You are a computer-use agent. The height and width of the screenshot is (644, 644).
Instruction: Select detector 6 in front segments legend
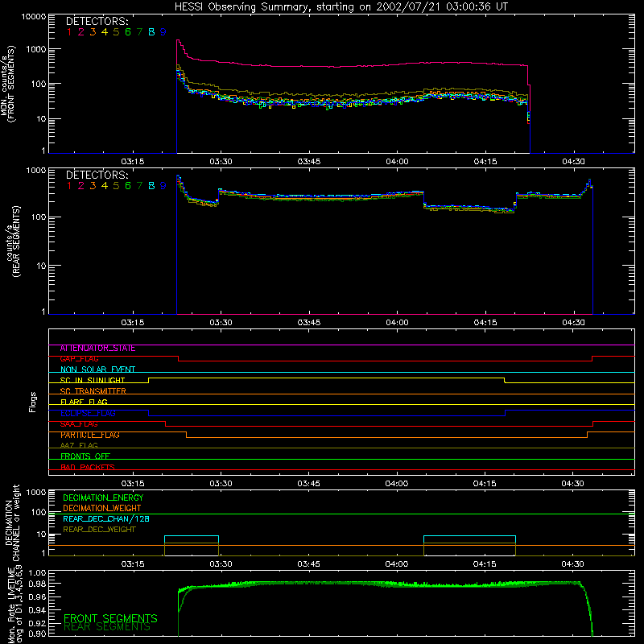point(128,32)
